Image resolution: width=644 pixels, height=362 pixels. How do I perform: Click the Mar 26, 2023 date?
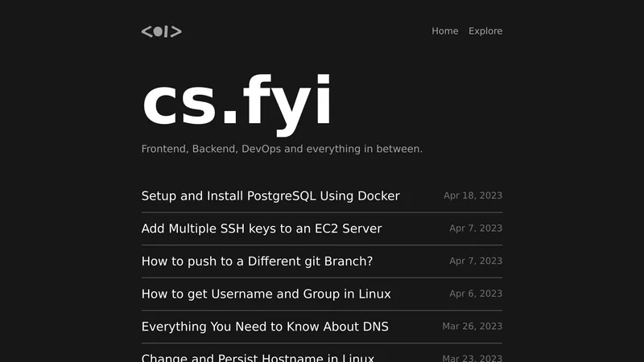tap(472, 327)
